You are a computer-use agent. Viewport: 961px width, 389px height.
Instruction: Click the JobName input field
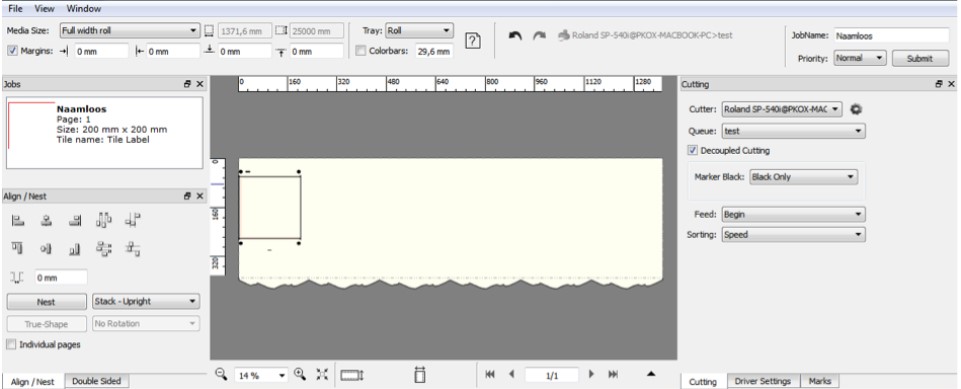891,36
